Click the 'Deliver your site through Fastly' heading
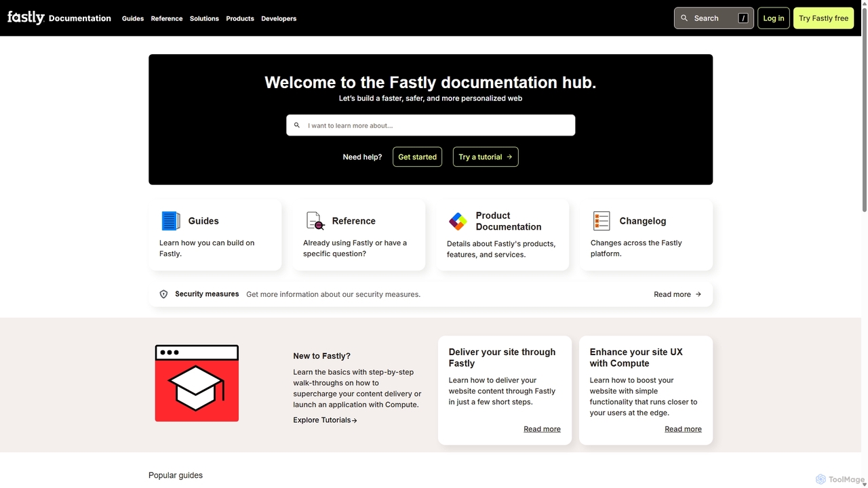The width and height of the screenshot is (868, 488). tap(502, 358)
